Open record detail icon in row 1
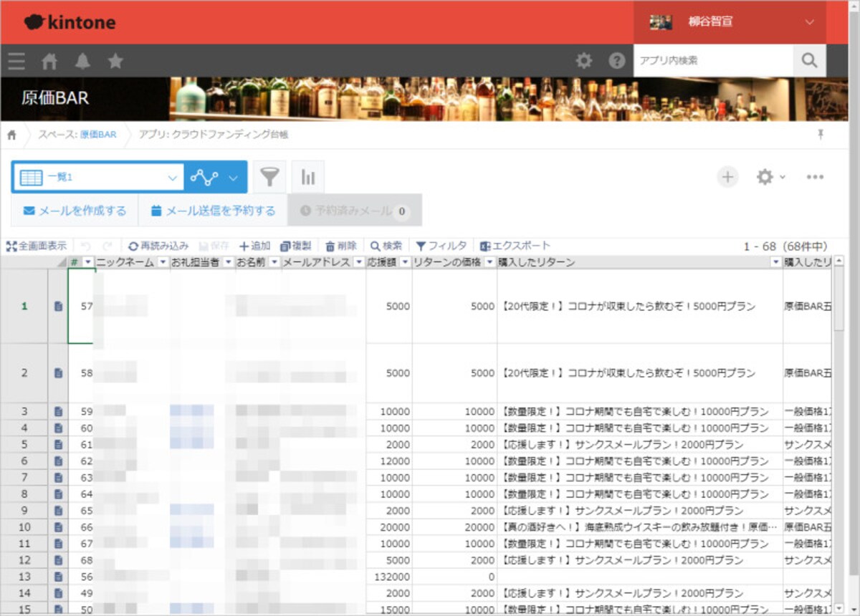Screen dimensions: 860x616 pos(58,307)
